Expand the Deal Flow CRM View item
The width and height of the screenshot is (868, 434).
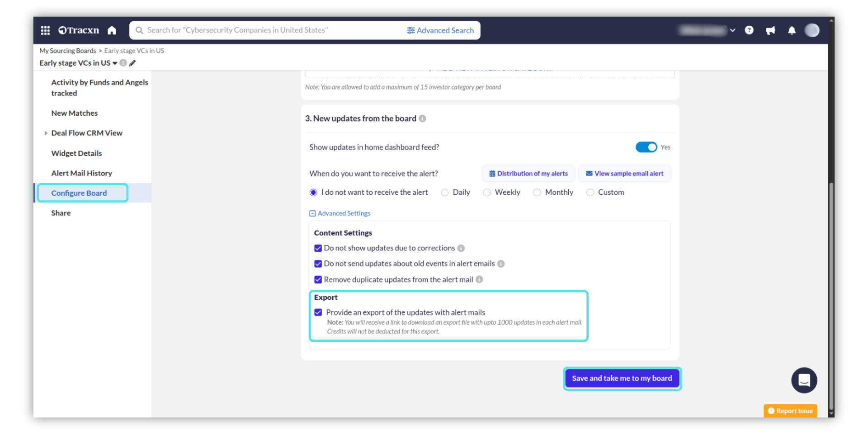(x=46, y=133)
